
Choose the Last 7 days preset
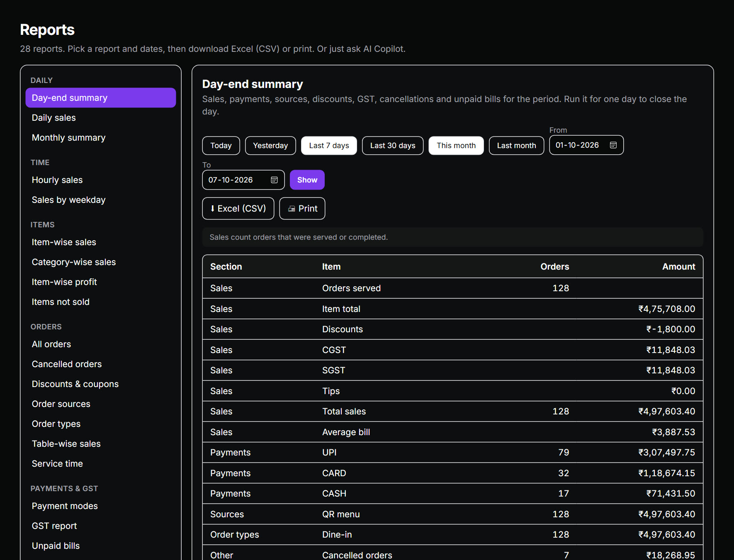(x=329, y=146)
